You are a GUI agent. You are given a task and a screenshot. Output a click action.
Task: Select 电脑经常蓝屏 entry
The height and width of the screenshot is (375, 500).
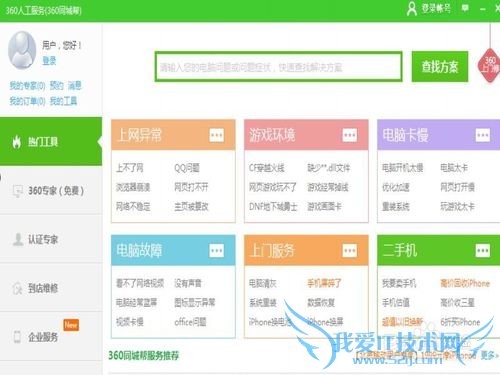click(136, 302)
